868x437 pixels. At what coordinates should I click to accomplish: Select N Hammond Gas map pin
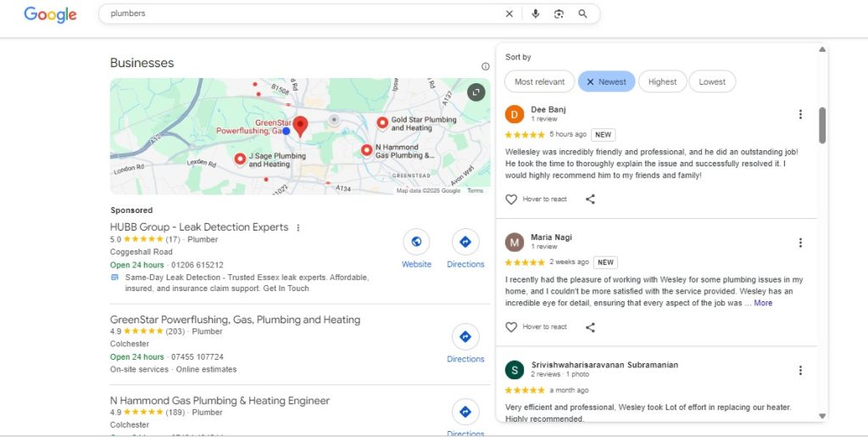[x=366, y=150]
